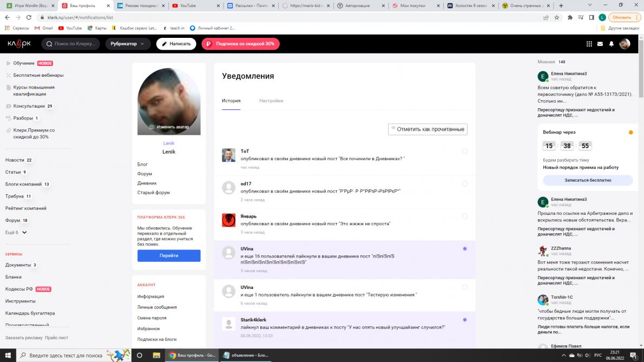Open the Смена пароля link
This screenshot has width=644, height=362.
point(152,318)
